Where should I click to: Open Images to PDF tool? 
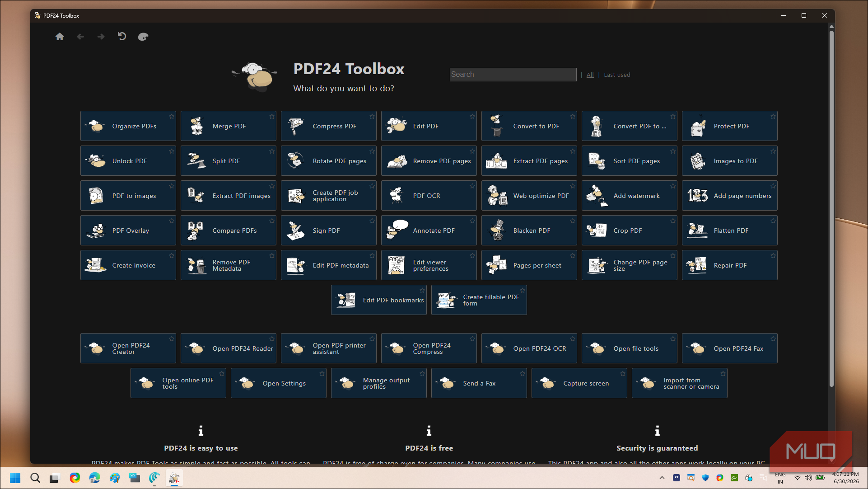point(730,161)
